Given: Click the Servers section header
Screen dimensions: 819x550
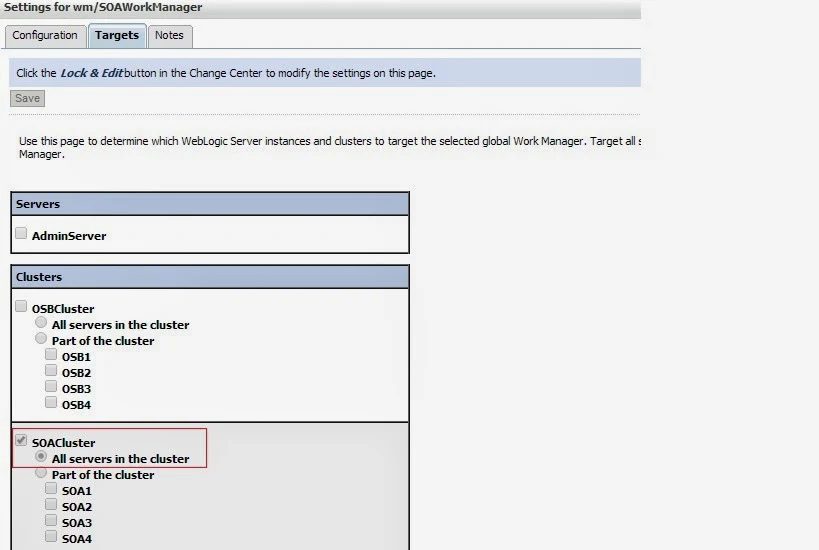Looking at the screenshot, I should (x=210, y=204).
